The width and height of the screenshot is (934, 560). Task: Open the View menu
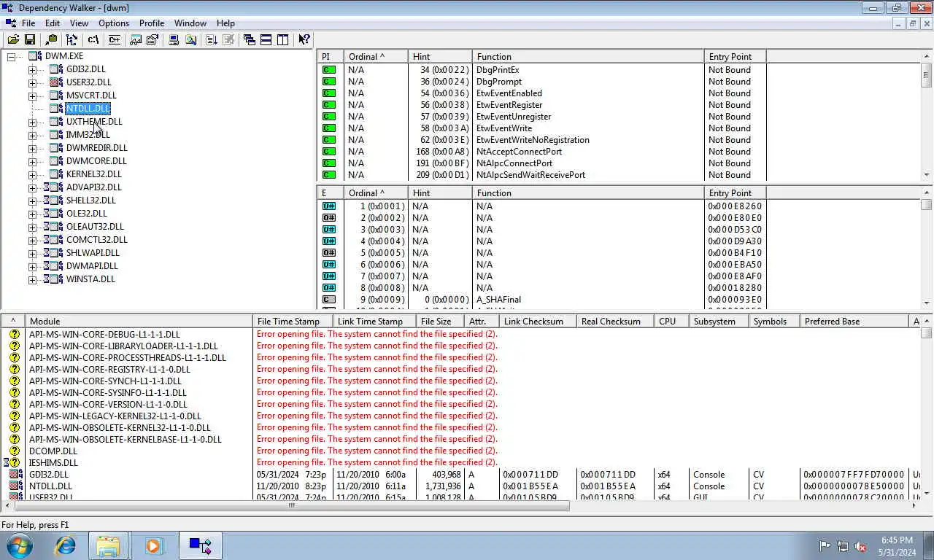point(79,23)
